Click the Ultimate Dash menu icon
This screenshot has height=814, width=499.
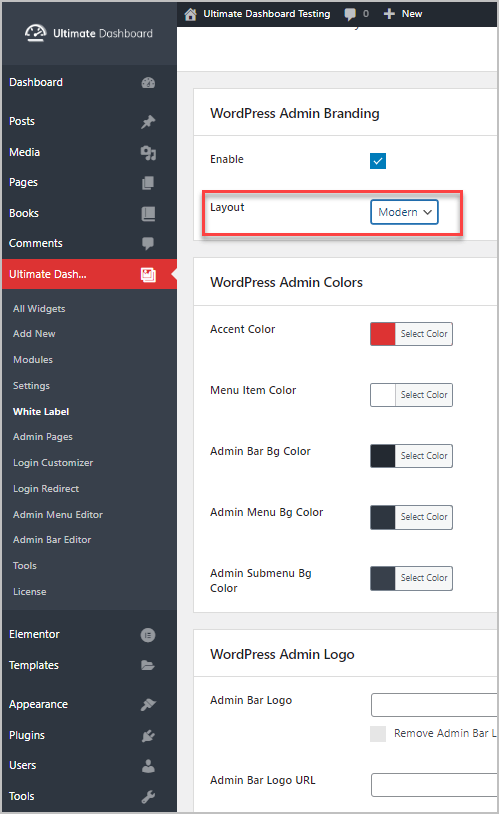click(148, 275)
